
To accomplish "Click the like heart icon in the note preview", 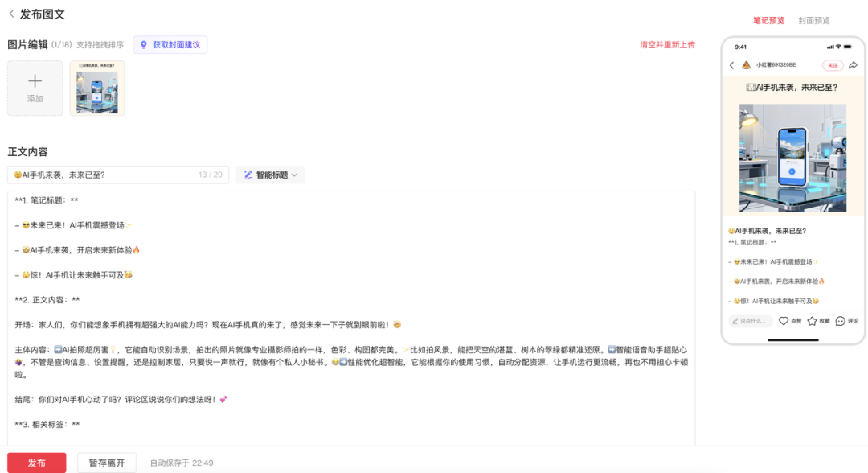I will [784, 320].
